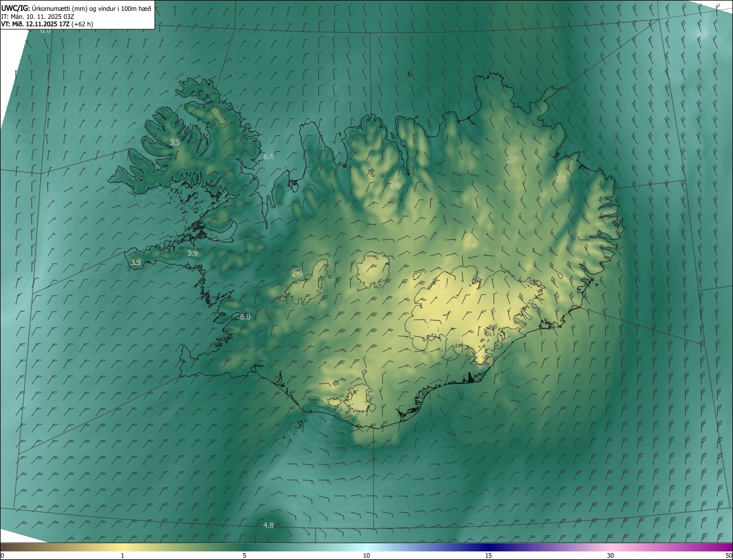Click the 6.8 precipitation value label

click(269, 156)
